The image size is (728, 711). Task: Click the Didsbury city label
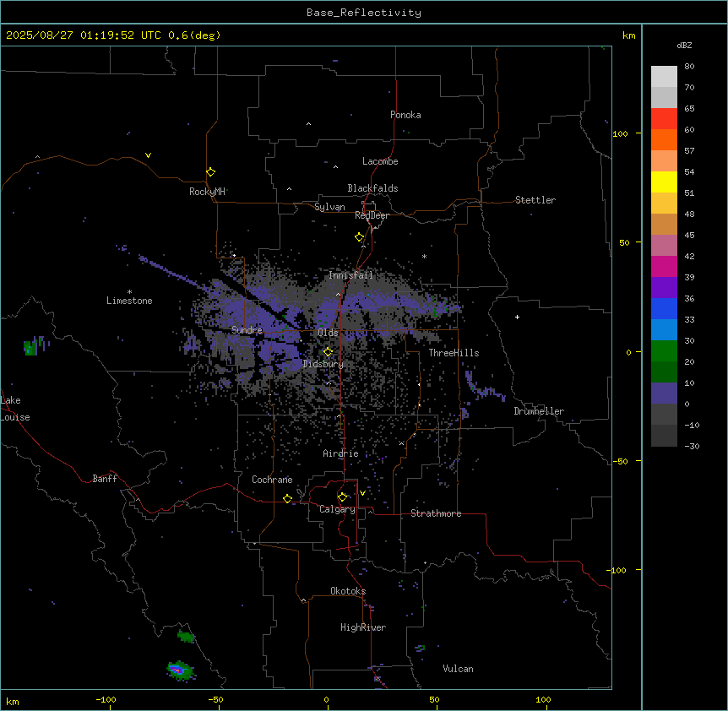323,364
